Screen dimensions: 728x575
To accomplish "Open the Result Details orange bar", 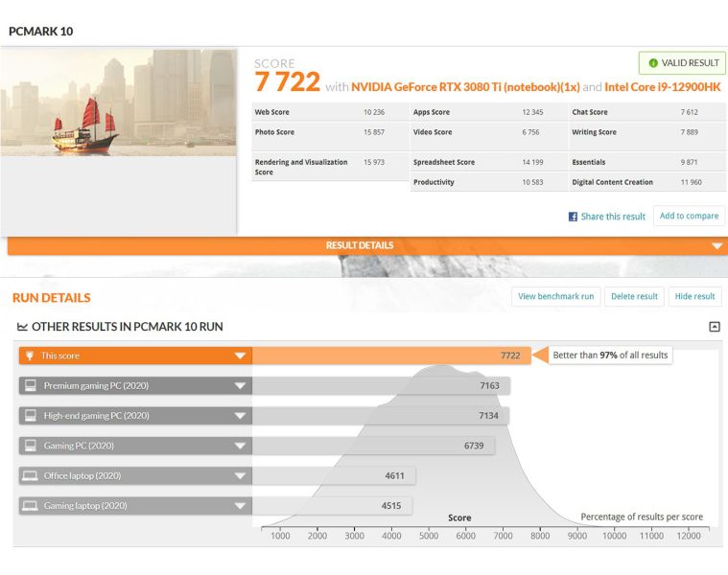I will [367, 245].
